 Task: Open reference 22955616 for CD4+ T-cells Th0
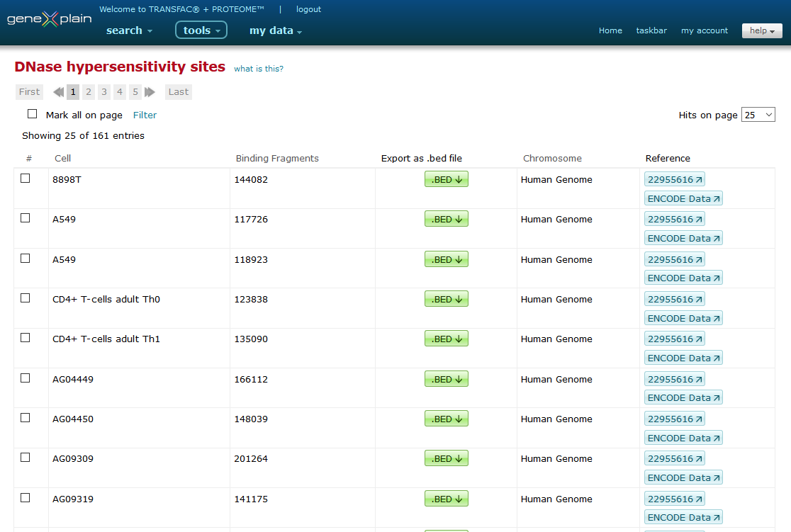[x=675, y=299]
